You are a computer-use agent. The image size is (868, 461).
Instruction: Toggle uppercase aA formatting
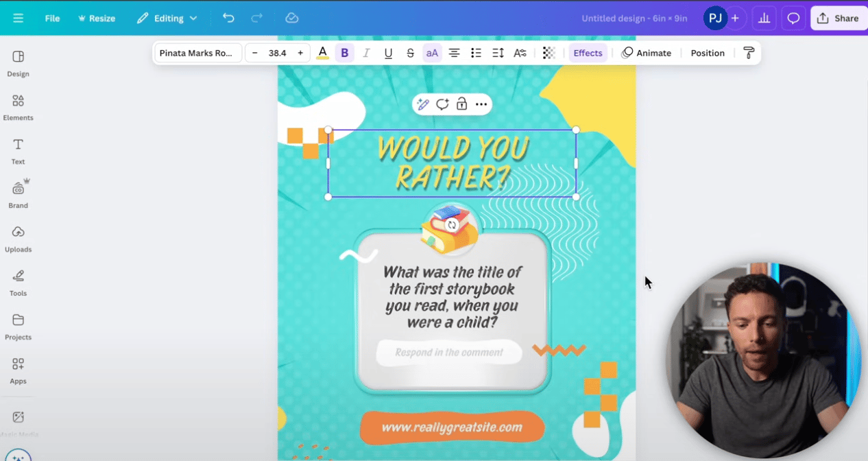tap(432, 53)
